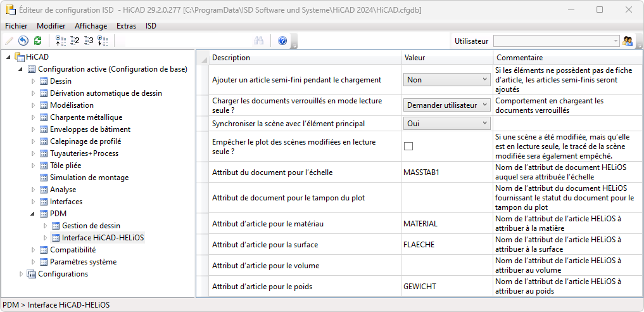Open the Extras menu

[x=126, y=26]
